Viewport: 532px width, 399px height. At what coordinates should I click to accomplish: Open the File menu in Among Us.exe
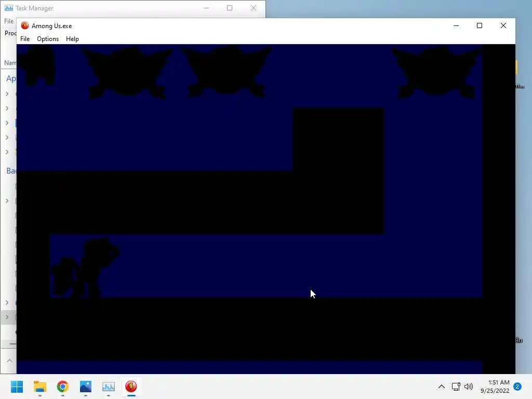click(25, 38)
